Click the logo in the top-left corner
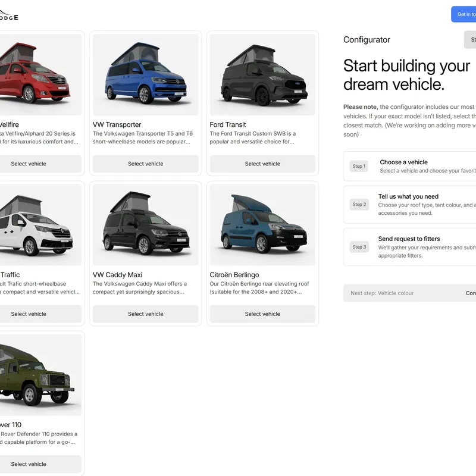 8,15
